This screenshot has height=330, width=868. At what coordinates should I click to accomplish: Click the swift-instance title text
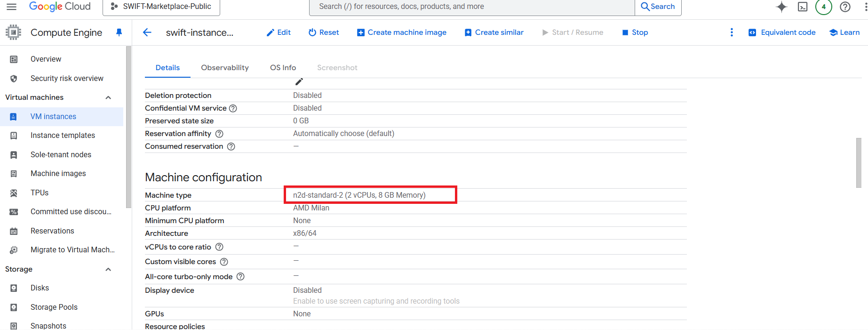(199, 32)
